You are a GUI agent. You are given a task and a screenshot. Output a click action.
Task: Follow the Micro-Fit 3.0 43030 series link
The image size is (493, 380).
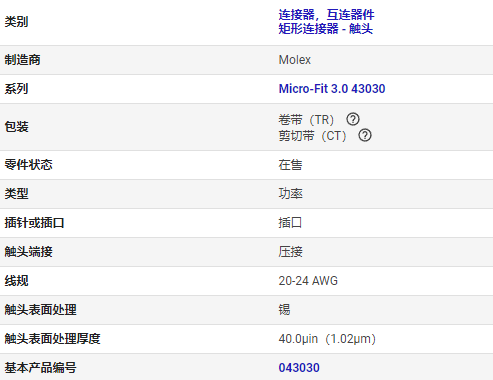tap(332, 89)
